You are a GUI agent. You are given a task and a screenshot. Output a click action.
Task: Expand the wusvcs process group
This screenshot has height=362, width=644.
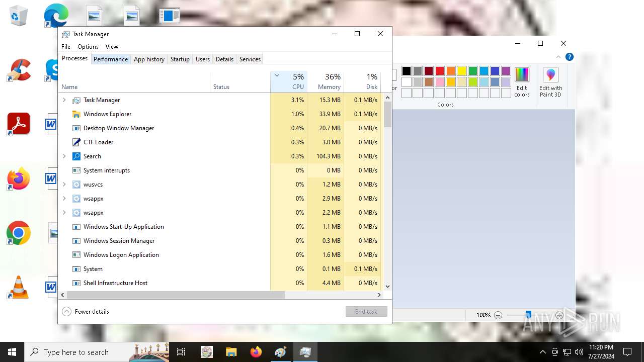pyautogui.click(x=64, y=185)
